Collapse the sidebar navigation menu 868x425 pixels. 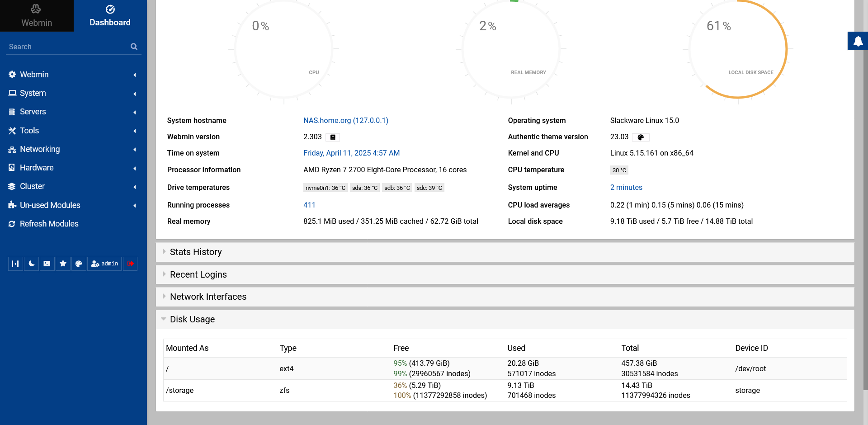click(x=15, y=264)
